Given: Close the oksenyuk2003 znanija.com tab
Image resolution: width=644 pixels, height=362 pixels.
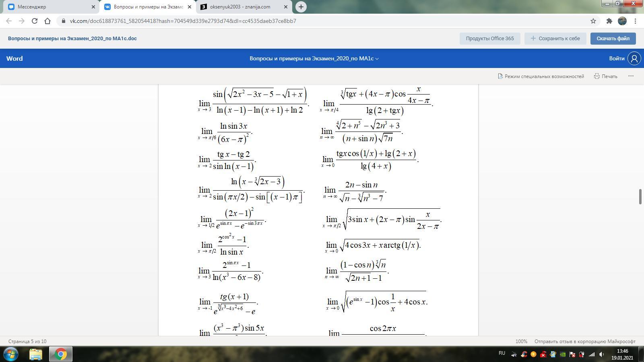Looking at the screenshot, I should point(285,7).
